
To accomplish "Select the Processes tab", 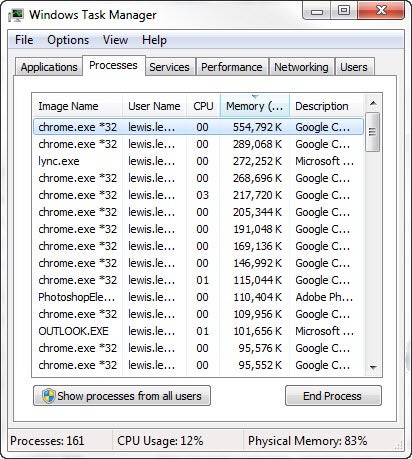I will click(x=113, y=65).
